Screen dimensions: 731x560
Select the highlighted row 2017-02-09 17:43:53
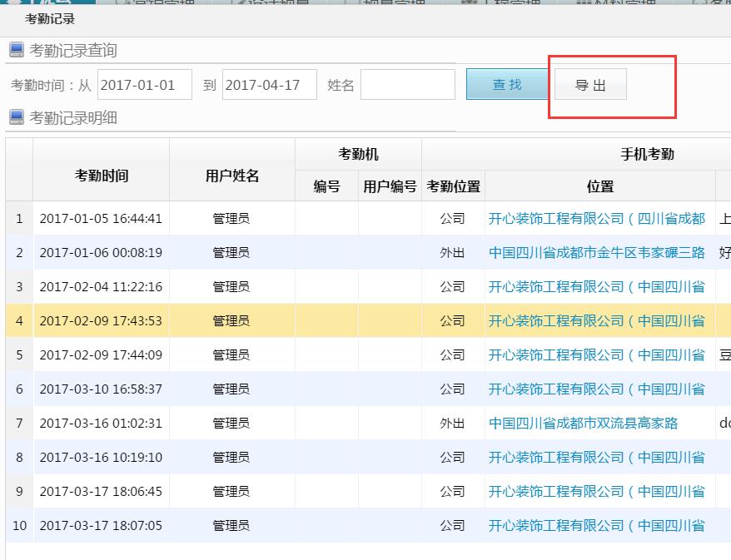pyautogui.click(x=101, y=321)
